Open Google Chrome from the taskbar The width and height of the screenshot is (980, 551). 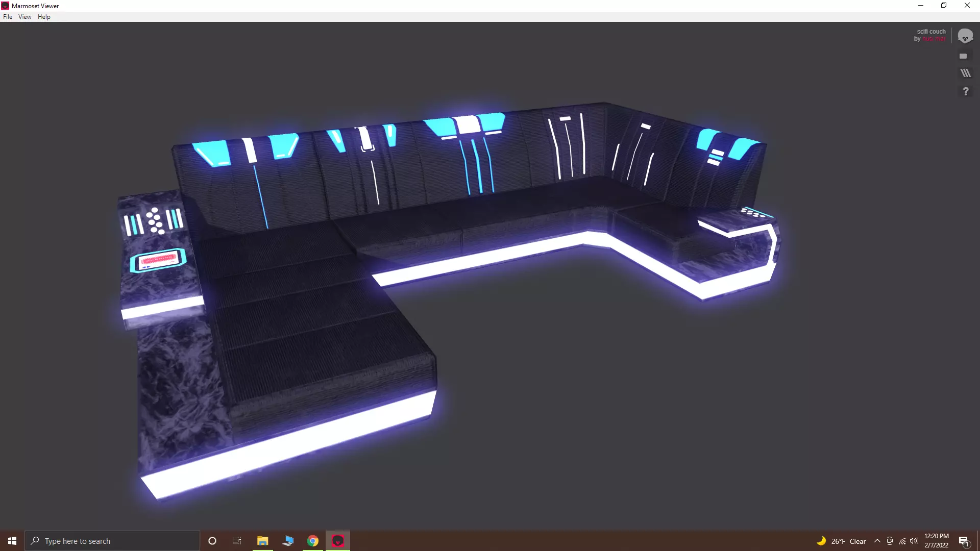click(313, 541)
